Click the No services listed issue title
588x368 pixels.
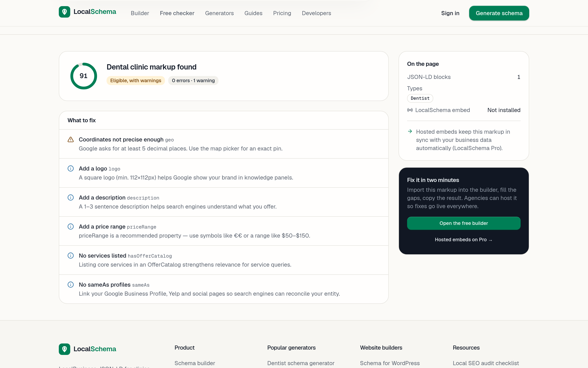(x=102, y=256)
